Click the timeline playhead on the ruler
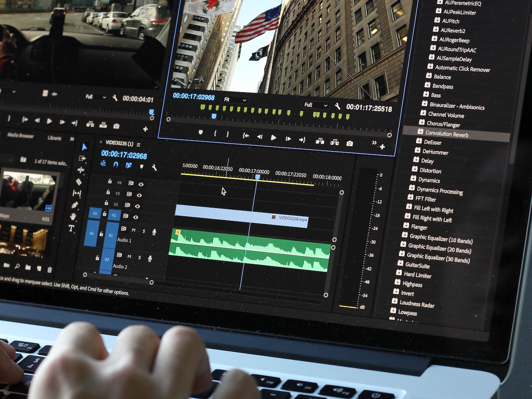The image size is (532, 399). tap(258, 177)
